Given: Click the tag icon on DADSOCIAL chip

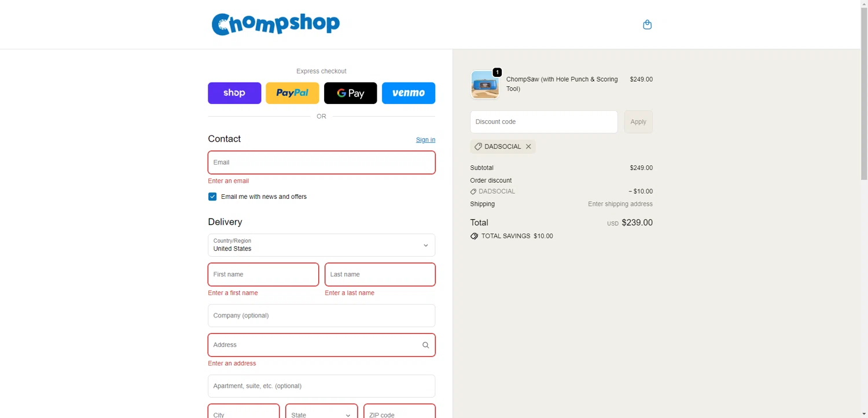Looking at the screenshot, I should click(x=478, y=147).
